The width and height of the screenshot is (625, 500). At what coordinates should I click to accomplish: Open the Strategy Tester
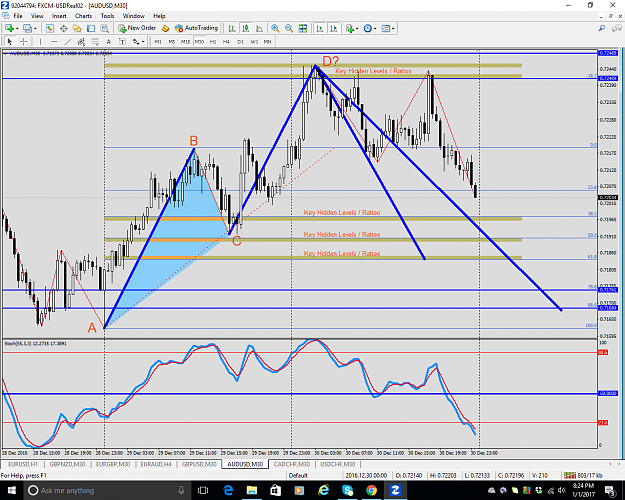tap(104, 28)
